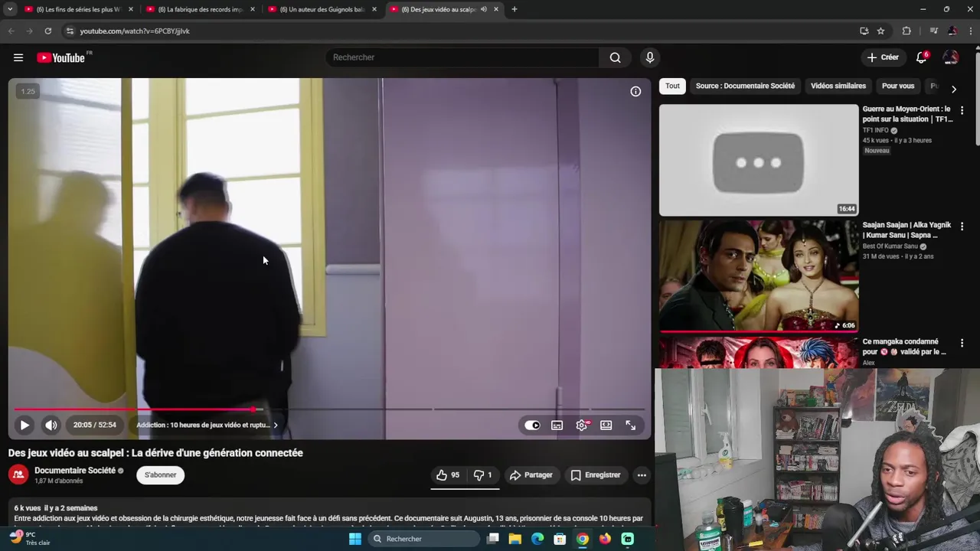Click the taskbar Rechercher search box
Viewport: 980px width, 551px height.
click(425, 539)
